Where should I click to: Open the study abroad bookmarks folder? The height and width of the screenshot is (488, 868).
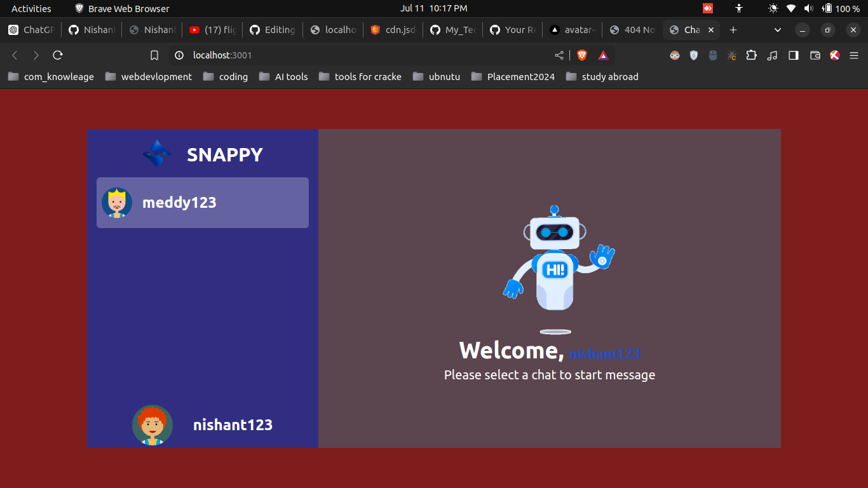tap(602, 77)
